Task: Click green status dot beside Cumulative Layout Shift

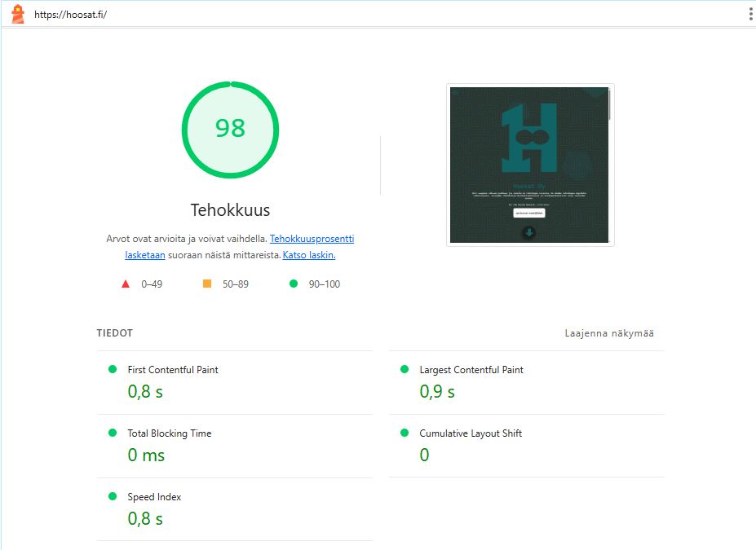Action: coord(405,433)
